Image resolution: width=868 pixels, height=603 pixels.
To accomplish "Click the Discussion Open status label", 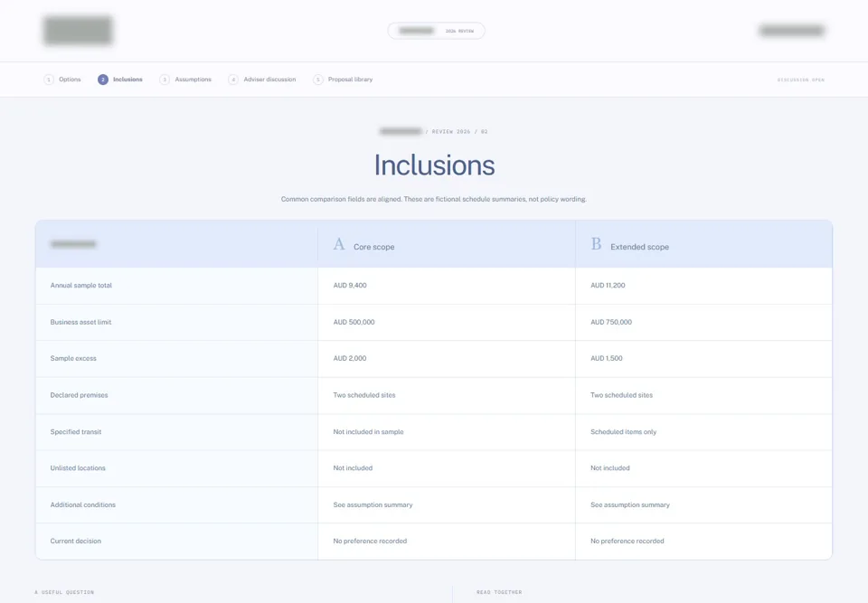I will click(x=800, y=80).
